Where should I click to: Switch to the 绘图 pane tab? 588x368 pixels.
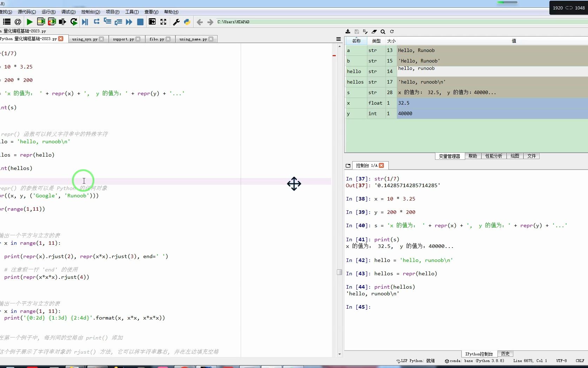point(515,156)
